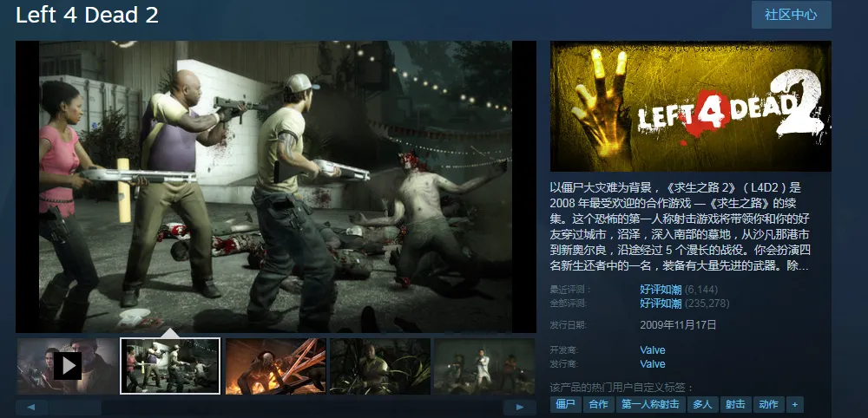Click the thumbnail strip scrollbar handle

click(76, 408)
